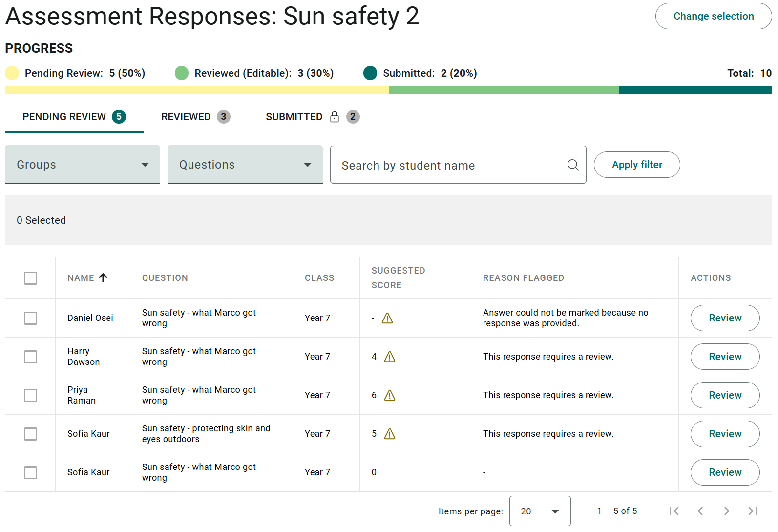The width and height of the screenshot is (778, 532).
Task: Go to first page of results
Action: 674,511
